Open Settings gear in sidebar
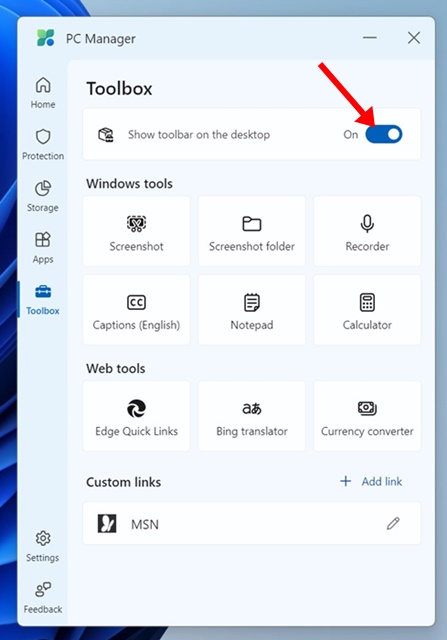 click(x=43, y=546)
